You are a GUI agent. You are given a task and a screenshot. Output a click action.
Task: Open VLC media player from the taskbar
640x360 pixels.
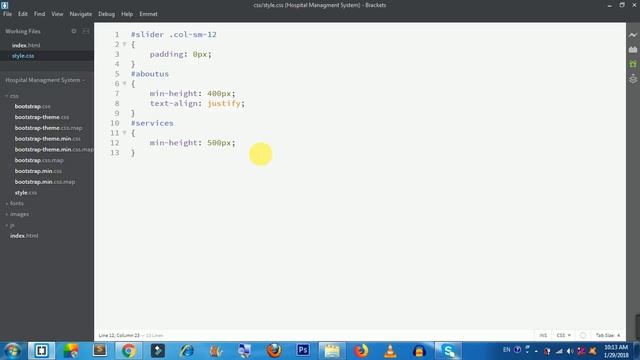(x=390, y=351)
